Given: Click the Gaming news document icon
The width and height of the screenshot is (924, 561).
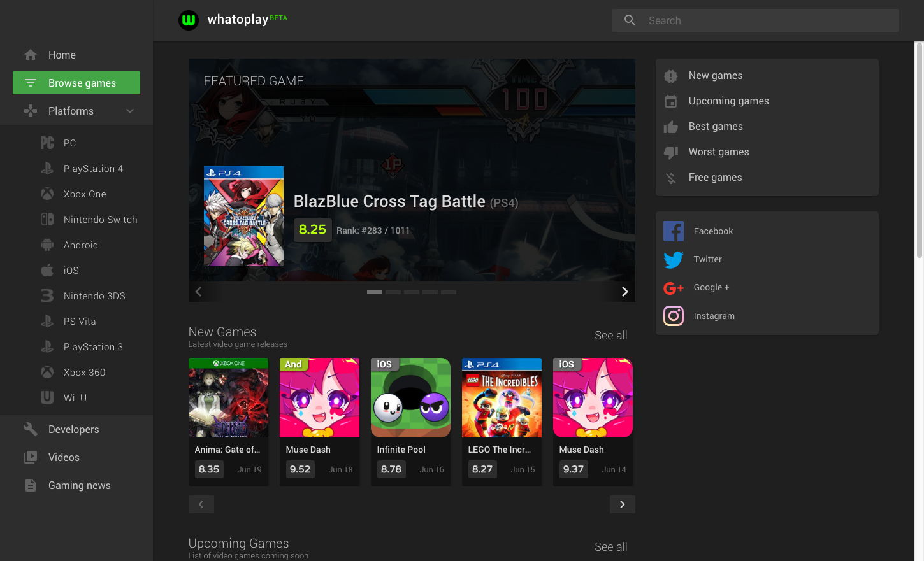Looking at the screenshot, I should point(31,485).
